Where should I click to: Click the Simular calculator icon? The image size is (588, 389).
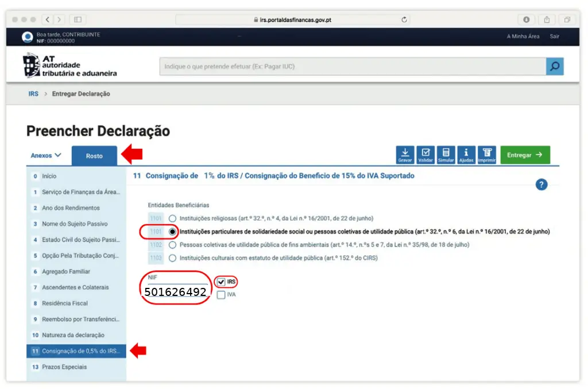tap(445, 154)
